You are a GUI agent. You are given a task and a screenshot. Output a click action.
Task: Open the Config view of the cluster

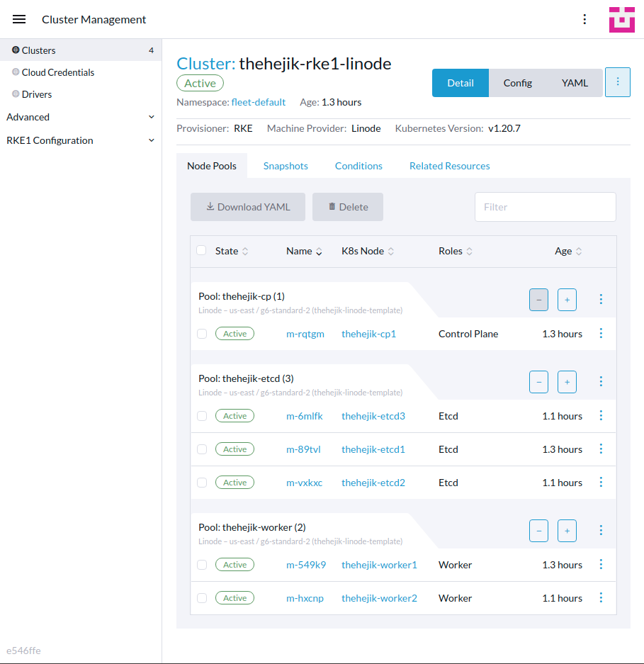(x=517, y=82)
